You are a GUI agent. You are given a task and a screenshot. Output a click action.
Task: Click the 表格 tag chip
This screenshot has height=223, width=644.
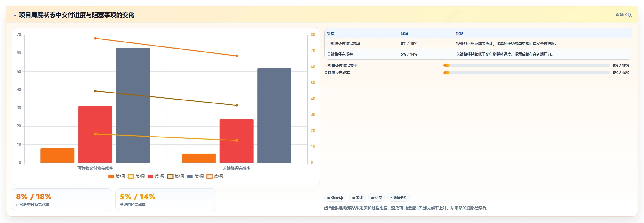[357, 198]
